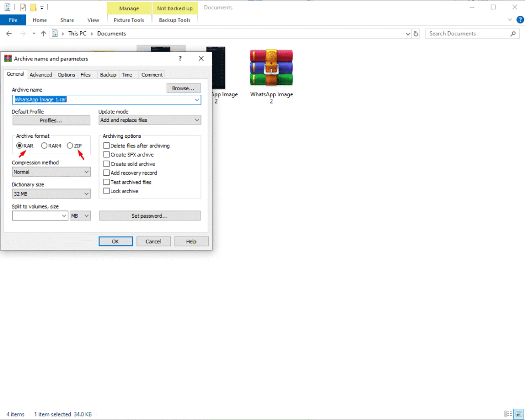Expand the ribbon chevron
525x420 pixels.
(510, 20)
